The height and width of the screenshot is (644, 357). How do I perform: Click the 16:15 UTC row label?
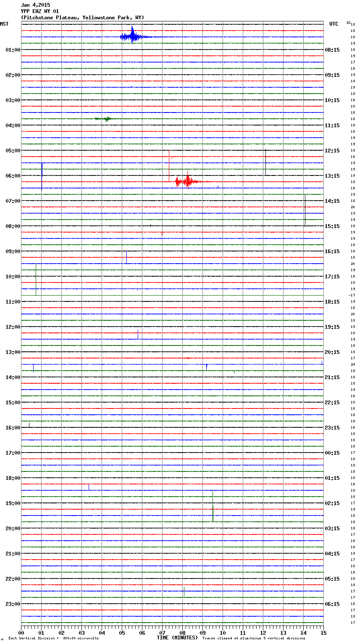[332, 251]
